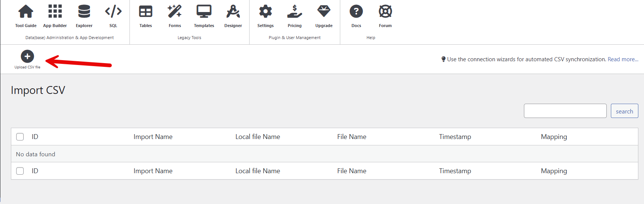
Task: Launch the Data Explorer database icon
Action: [84, 12]
